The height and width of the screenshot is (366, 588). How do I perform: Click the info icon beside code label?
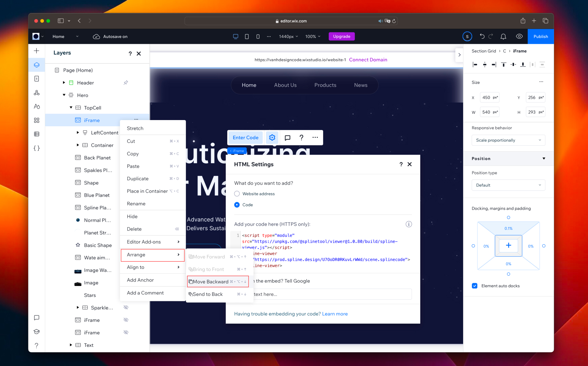point(409,224)
